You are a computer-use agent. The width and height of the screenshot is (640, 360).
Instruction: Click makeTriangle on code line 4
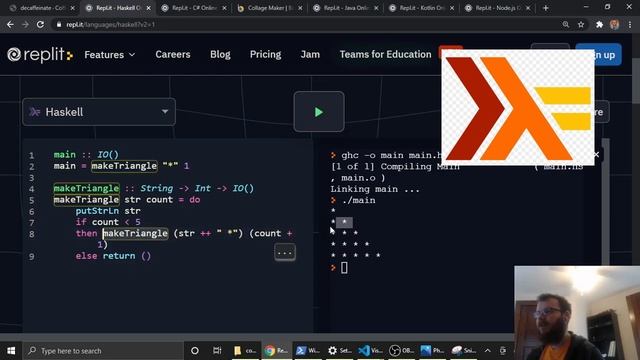[87, 188]
